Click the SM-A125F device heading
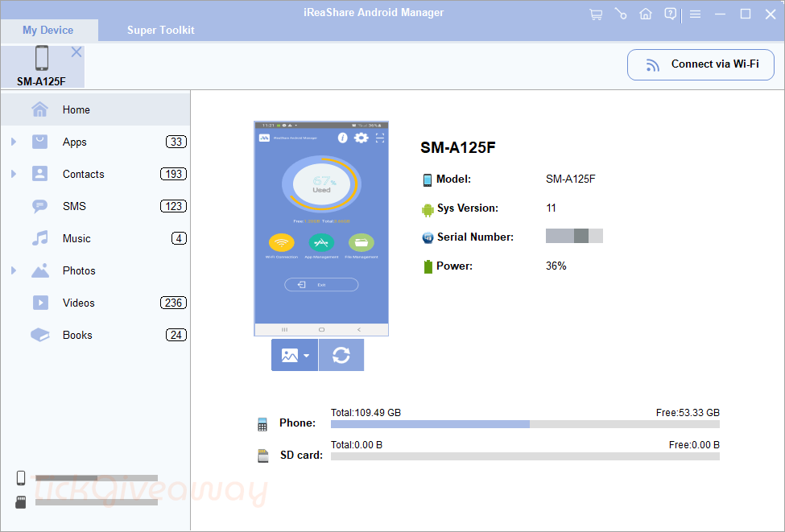This screenshot has width=785, height=532. (458, 147)
